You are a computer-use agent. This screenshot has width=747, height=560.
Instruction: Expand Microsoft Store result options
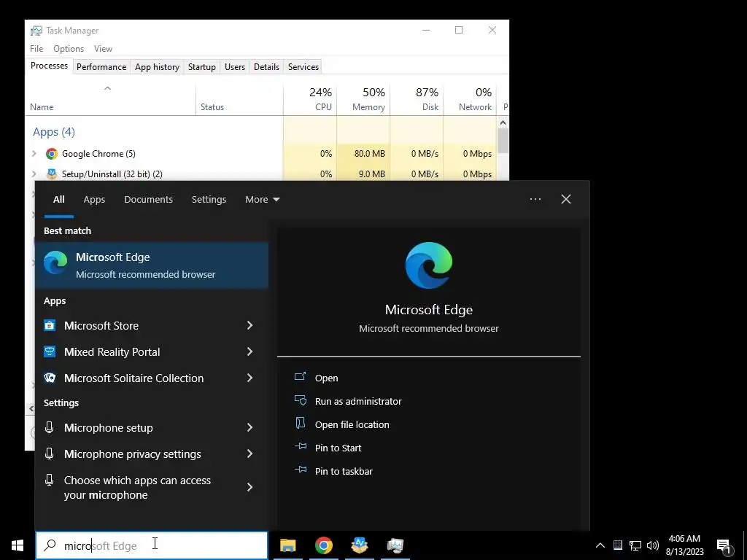249,325
